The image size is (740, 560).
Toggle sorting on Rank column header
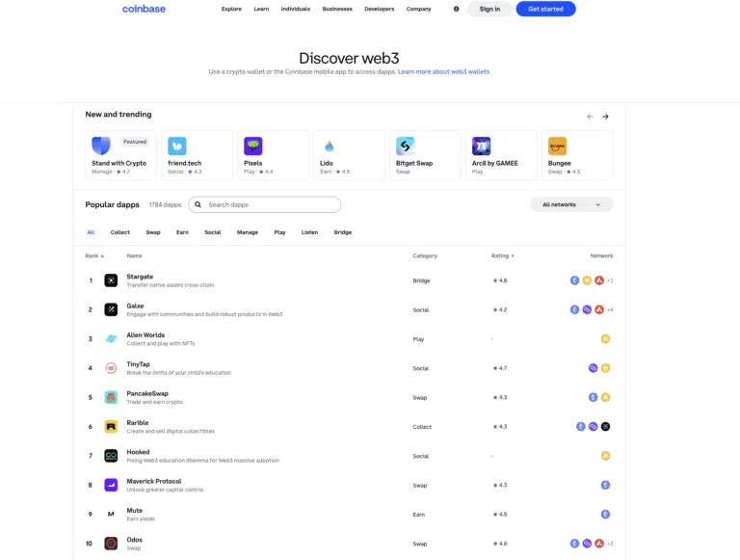[x=93, y=256]
